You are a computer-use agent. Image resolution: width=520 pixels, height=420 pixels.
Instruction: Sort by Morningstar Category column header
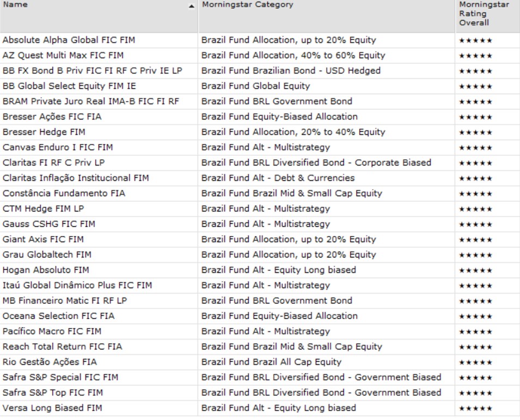pos(247,5)
